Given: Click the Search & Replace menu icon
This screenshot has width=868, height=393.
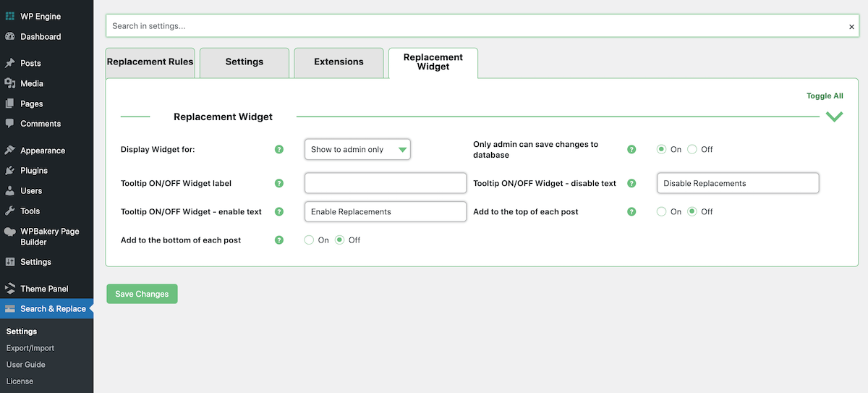Looking at the screenshot, I should [x=10, y=309].
